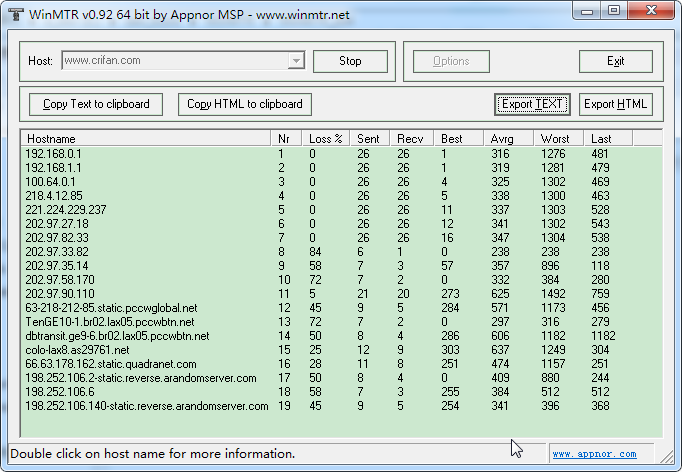682x472 pixels.
Task: Minimize the WinMTR window
Action: 587,10
